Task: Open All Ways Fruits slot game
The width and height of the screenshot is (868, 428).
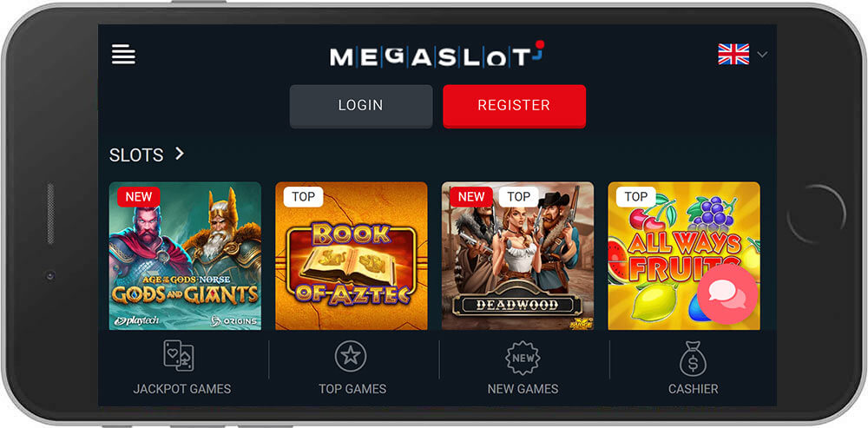Action: (684, 256)
